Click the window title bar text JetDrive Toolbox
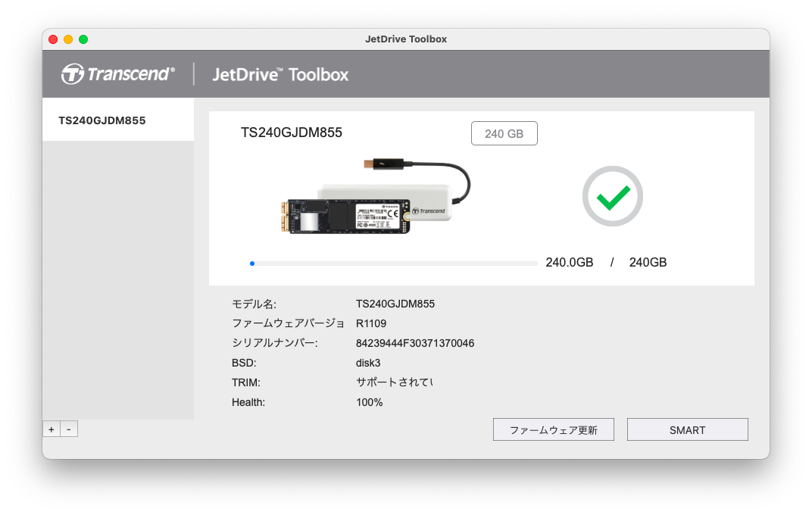The width and height of the screenshot is (812, 515). pos(406,39)
